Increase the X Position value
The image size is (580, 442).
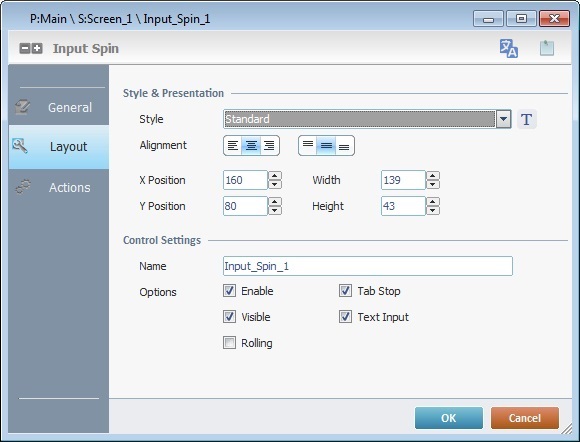(x=274, y=176)
